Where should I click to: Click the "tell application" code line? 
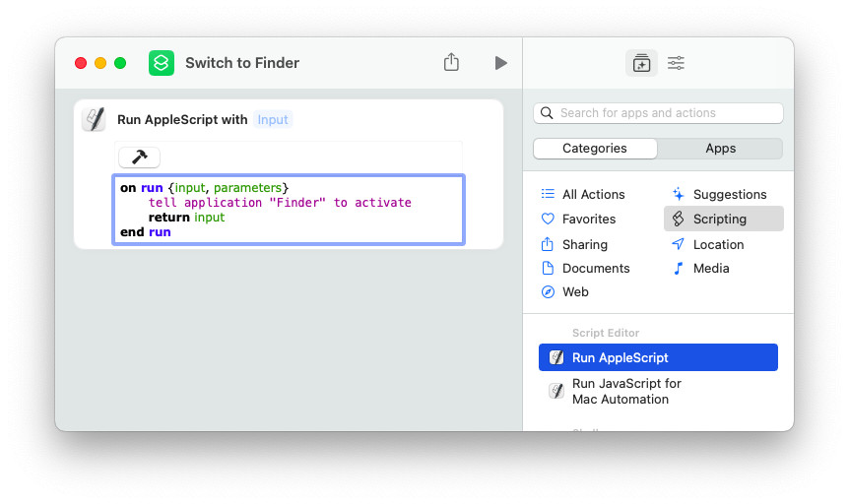pos(280,203)
